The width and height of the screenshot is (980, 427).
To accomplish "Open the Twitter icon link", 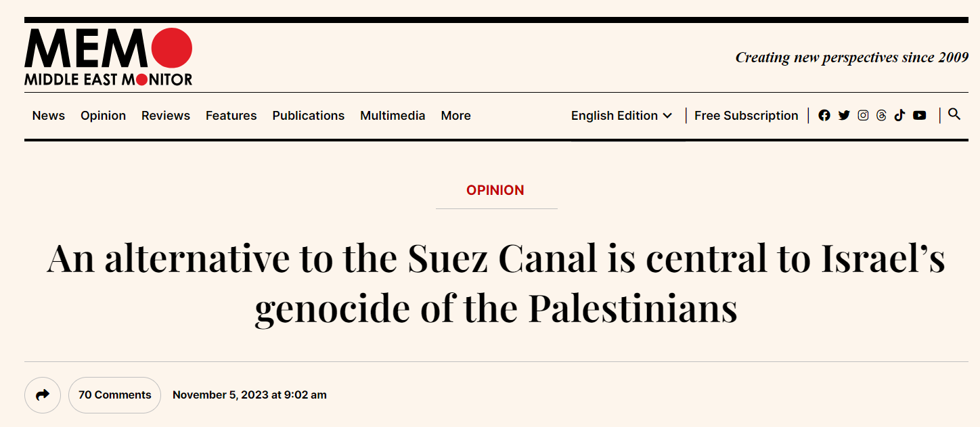I will (x=843, y=116).
